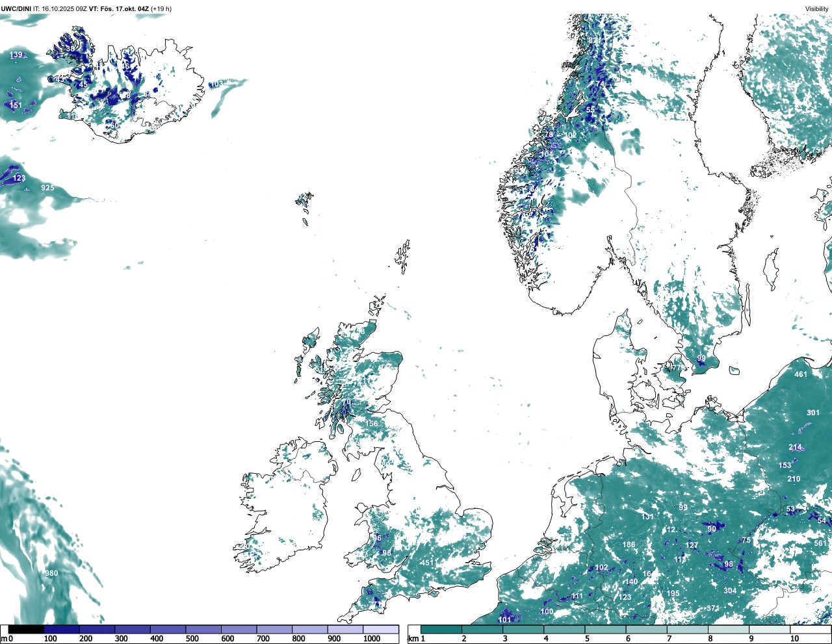Click the '151' value west of Iceland
This screenshot has height=644, width=832.
[16, 105]
